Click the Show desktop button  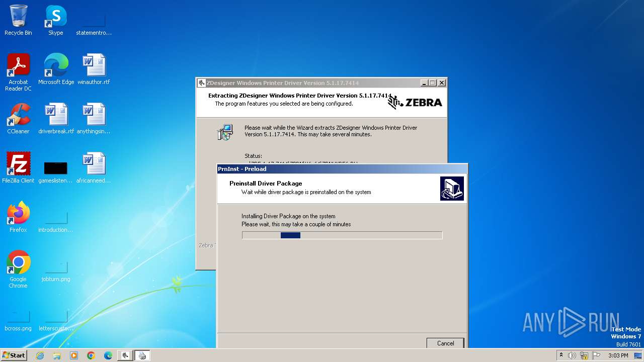[638, 355]
